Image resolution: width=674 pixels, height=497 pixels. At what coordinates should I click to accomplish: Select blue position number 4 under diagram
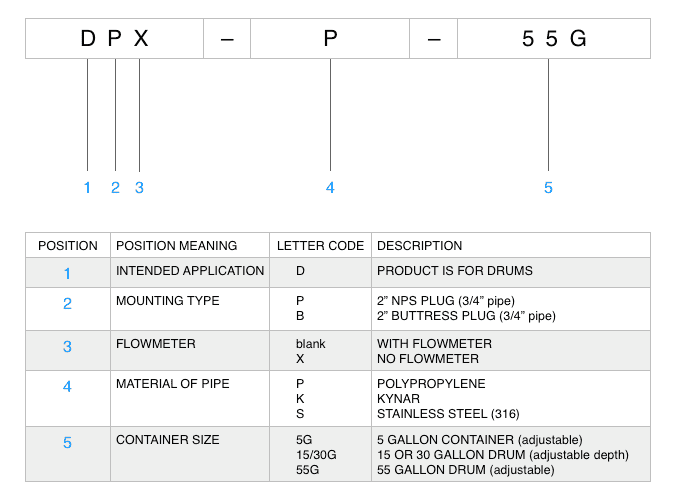(x=330, y=187)
